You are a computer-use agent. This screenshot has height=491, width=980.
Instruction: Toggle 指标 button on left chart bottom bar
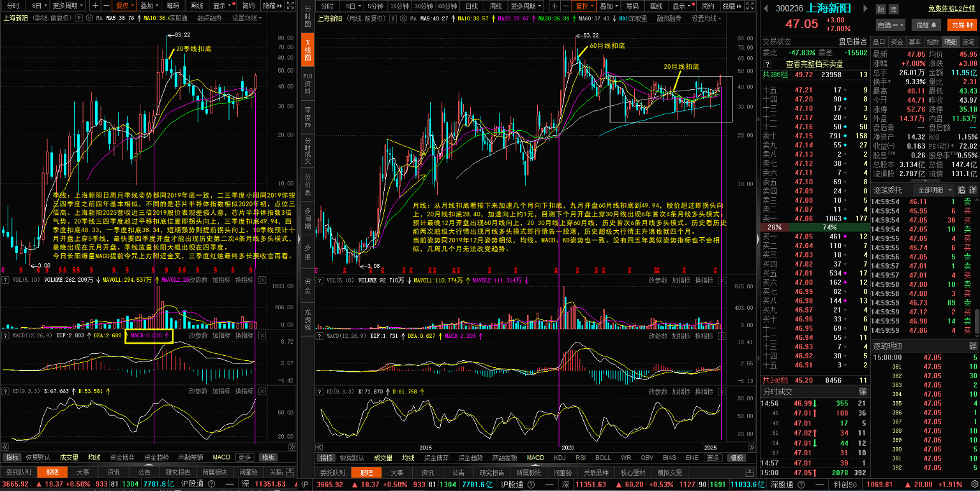(12, 457)
